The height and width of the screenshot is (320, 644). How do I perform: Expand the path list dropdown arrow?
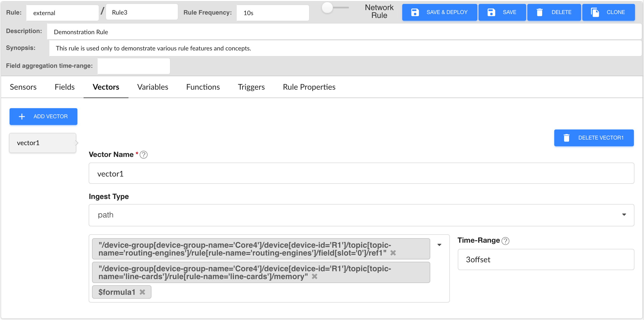(x=440, y=245)
